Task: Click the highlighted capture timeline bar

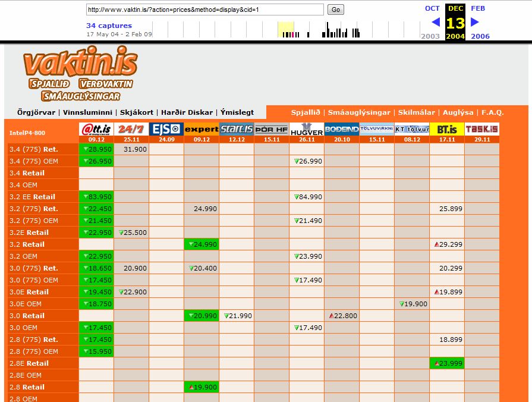Action: [286, 30]
